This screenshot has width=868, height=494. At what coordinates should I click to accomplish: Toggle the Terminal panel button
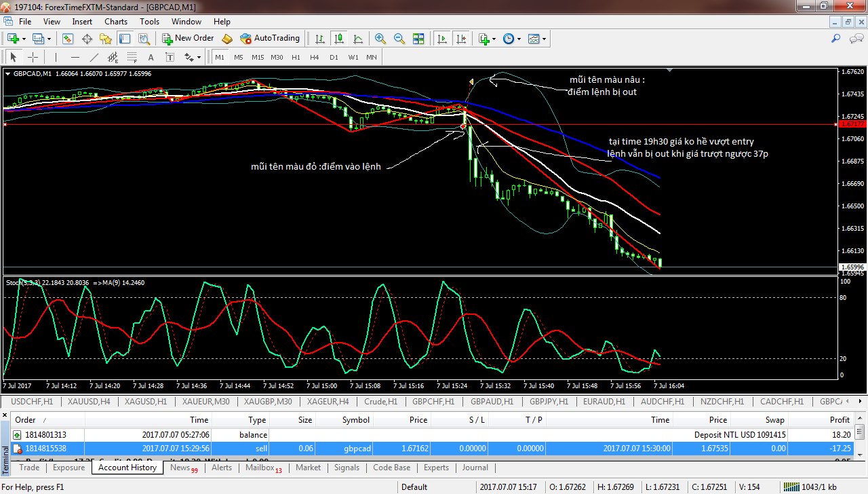[x=125, y=39]
